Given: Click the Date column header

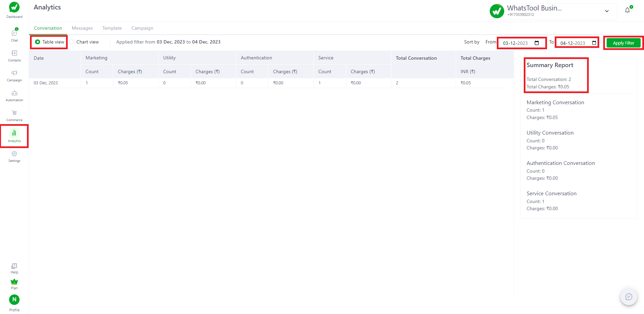Looking at the screenshot, I should click(x=39, y=58).
